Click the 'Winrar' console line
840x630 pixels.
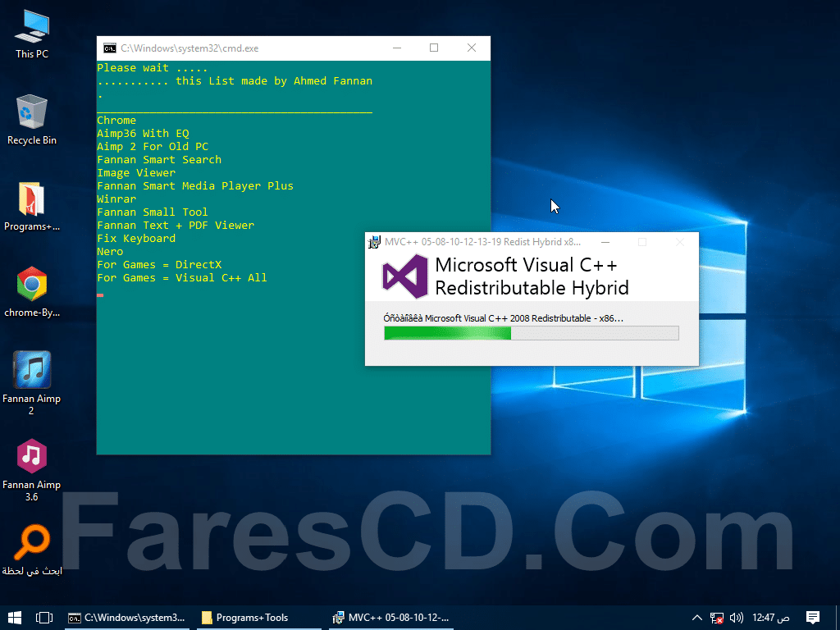coord(116,199)
